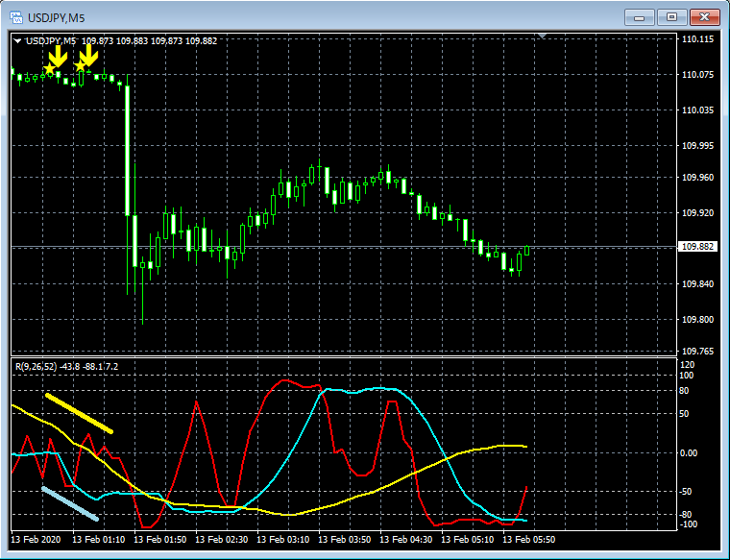Click the 13 Feb 03:10 time label
The image size is (730, 560).
tap(283, 540)
